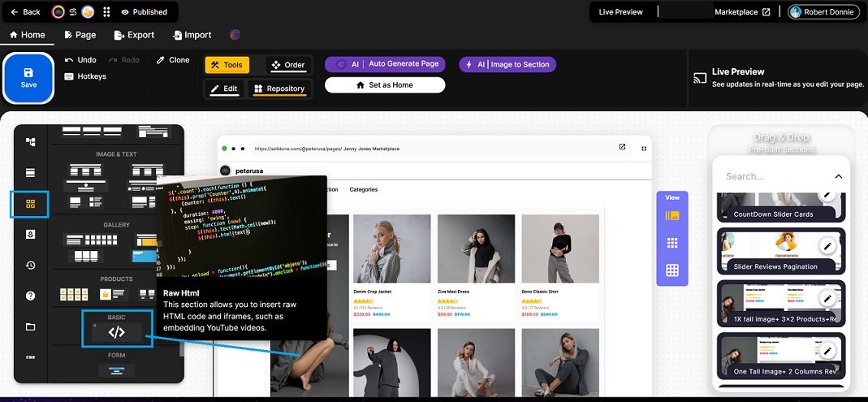Select the Form section block
This screenshot has width=868, height=402.
(x=116, y=370)
